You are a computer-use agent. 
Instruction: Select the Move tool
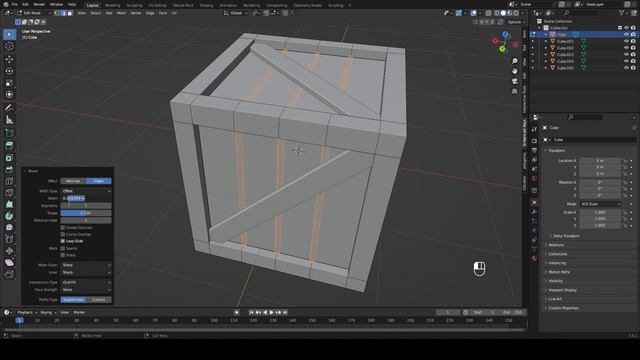point(9,59)
